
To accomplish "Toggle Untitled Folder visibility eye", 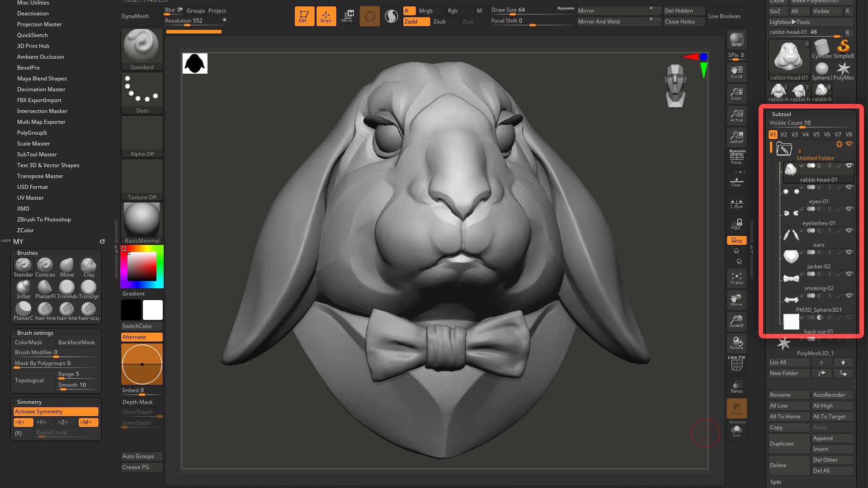I will tap(849, 144).
